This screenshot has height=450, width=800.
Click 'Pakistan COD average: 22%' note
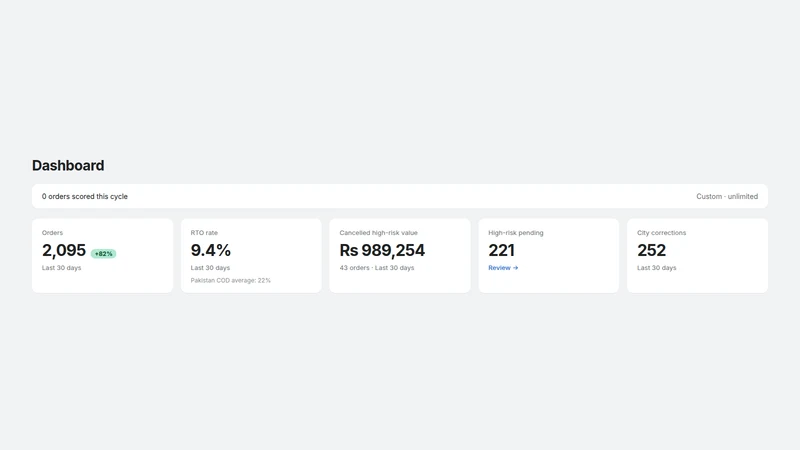point(231,281)
